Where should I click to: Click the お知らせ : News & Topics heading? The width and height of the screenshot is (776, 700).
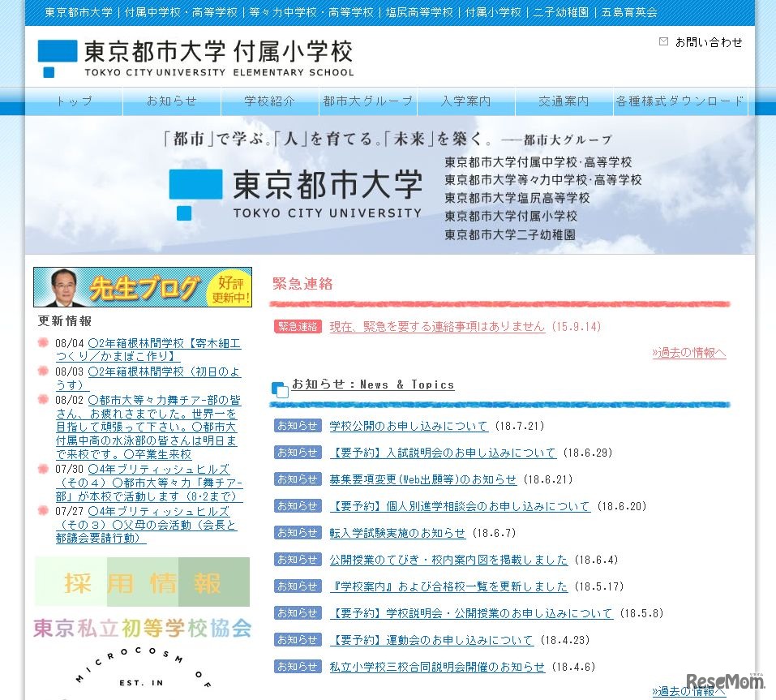pyautogui.click(x=373, y=384)
